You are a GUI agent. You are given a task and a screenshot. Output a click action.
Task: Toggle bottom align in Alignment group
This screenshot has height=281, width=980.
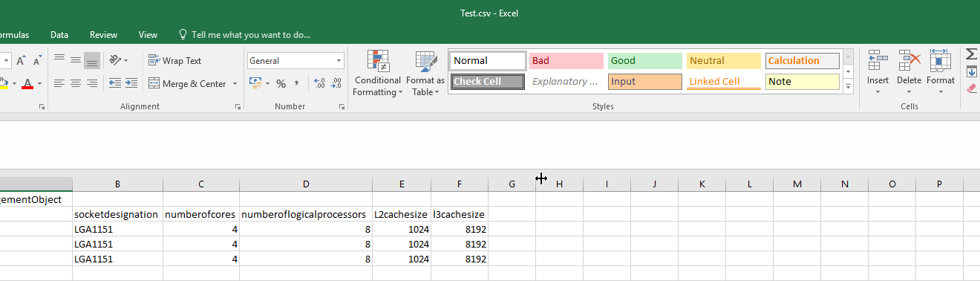[x=92, y=60]
